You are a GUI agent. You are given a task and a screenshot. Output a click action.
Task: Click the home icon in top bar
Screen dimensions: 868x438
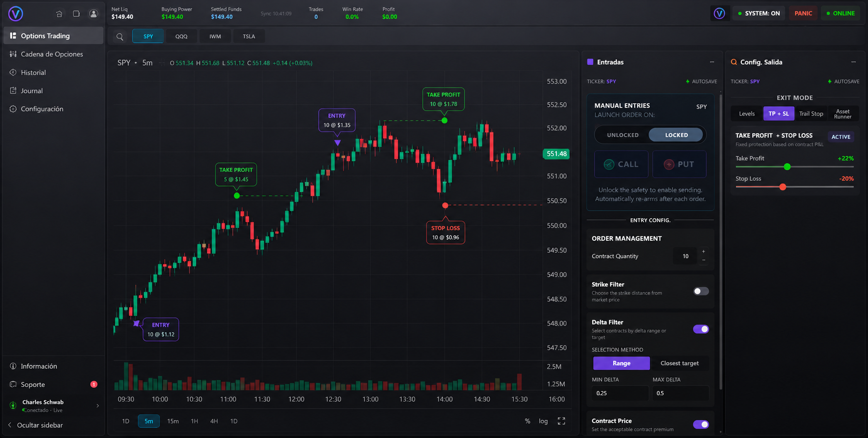coord(59,14)
